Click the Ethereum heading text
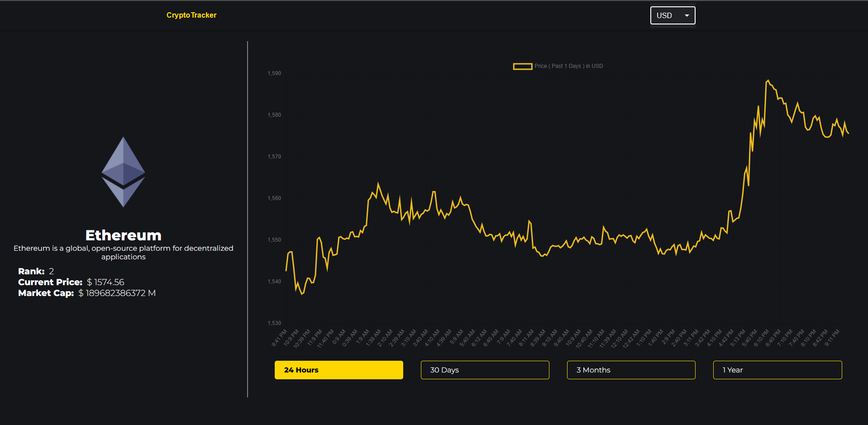 click(x=123, y=235)
